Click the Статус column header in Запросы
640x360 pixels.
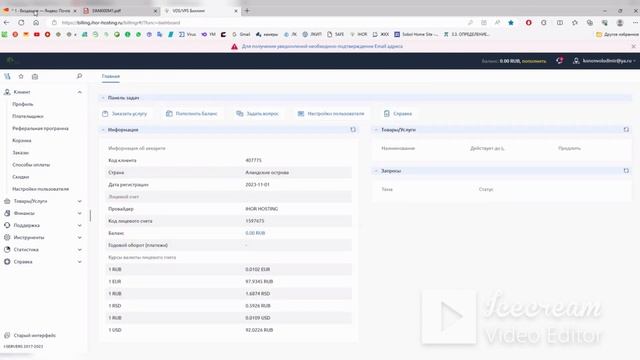[x=486, y=189]
